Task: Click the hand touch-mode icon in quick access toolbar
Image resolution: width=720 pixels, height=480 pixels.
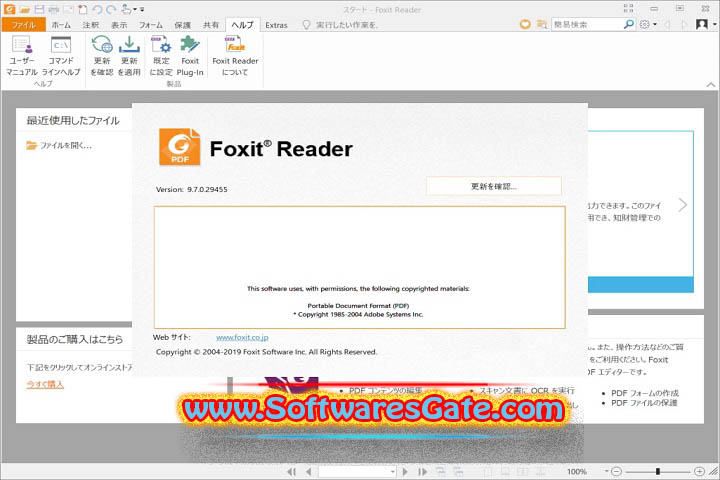Action: [x=126, y=9]
